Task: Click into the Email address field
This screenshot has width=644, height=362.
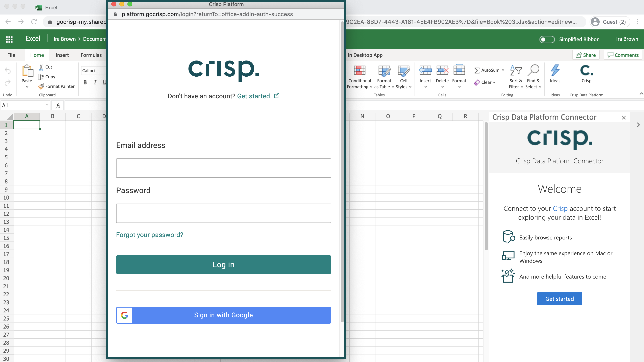Action: pyautogui.click(x=223, y=168)
